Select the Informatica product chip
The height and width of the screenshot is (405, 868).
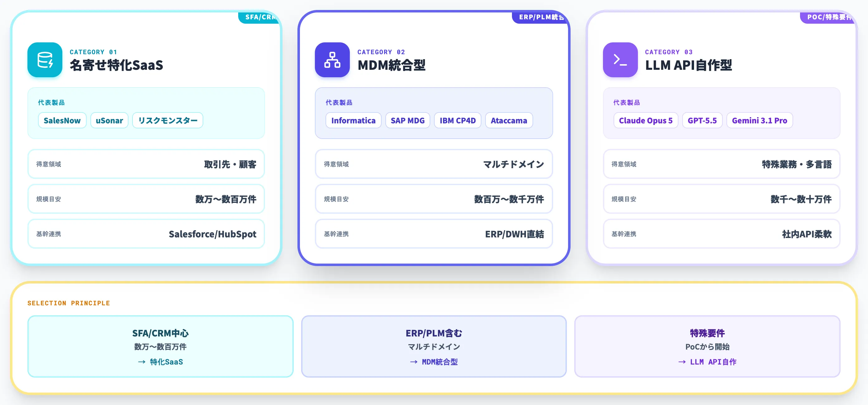click(353, 121)
